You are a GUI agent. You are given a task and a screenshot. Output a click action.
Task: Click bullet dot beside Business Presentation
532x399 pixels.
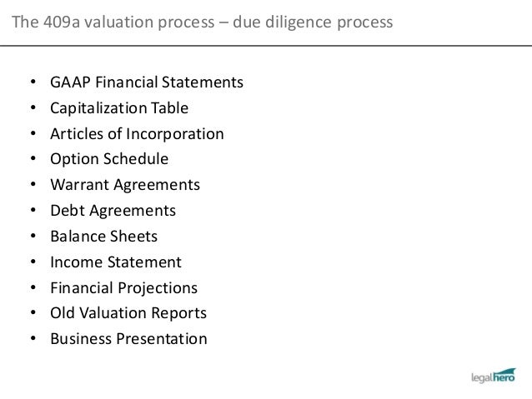click(33, 338)
